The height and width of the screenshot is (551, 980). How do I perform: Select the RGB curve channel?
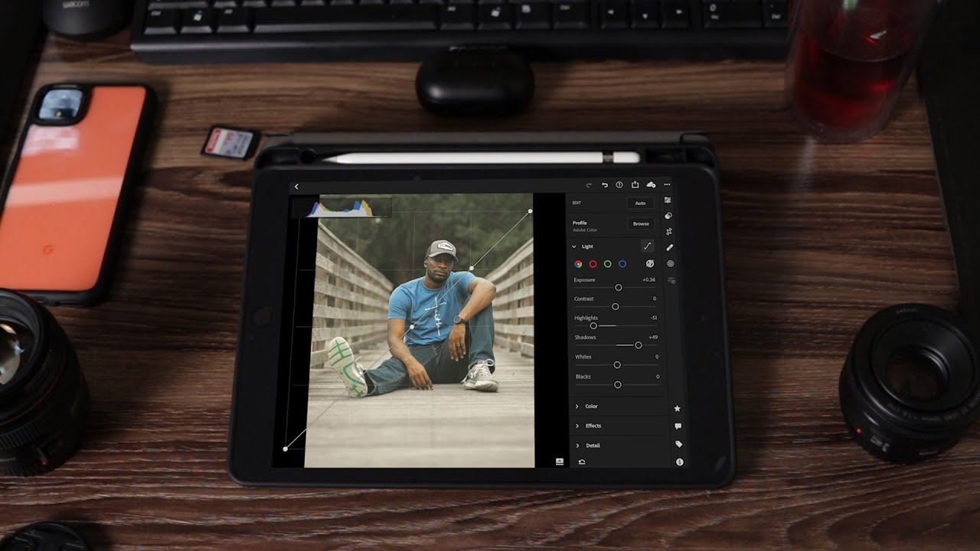(578, 264)
